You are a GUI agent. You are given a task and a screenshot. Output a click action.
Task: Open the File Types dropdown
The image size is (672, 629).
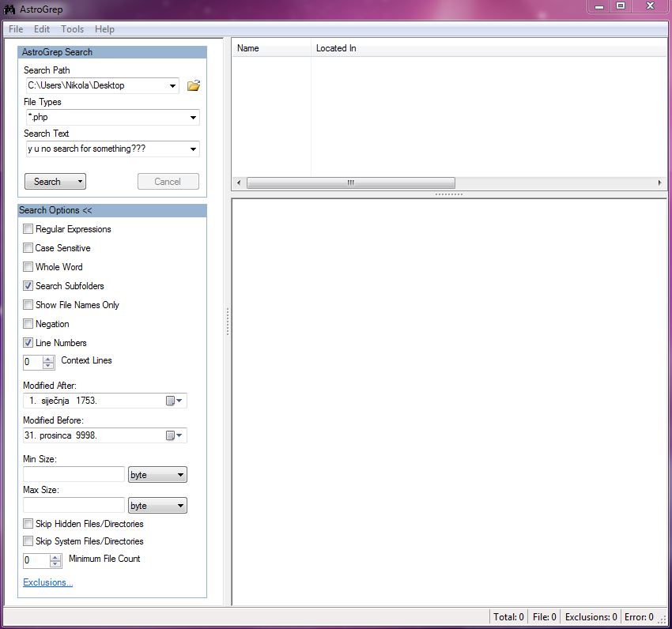(193, 118)
